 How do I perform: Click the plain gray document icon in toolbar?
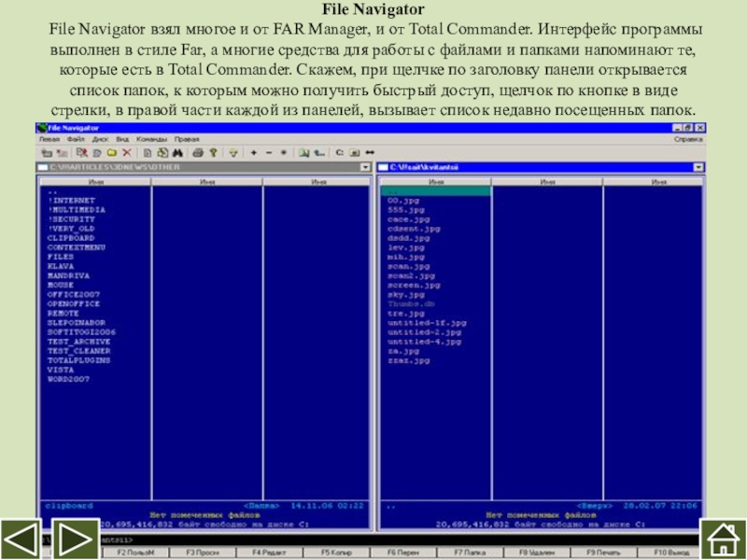(x=148, y=153)
